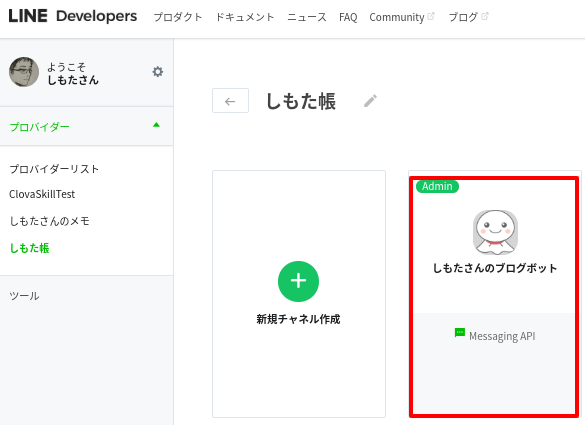Click the Messaging API label
585x425 pixels.
point(502,336)
